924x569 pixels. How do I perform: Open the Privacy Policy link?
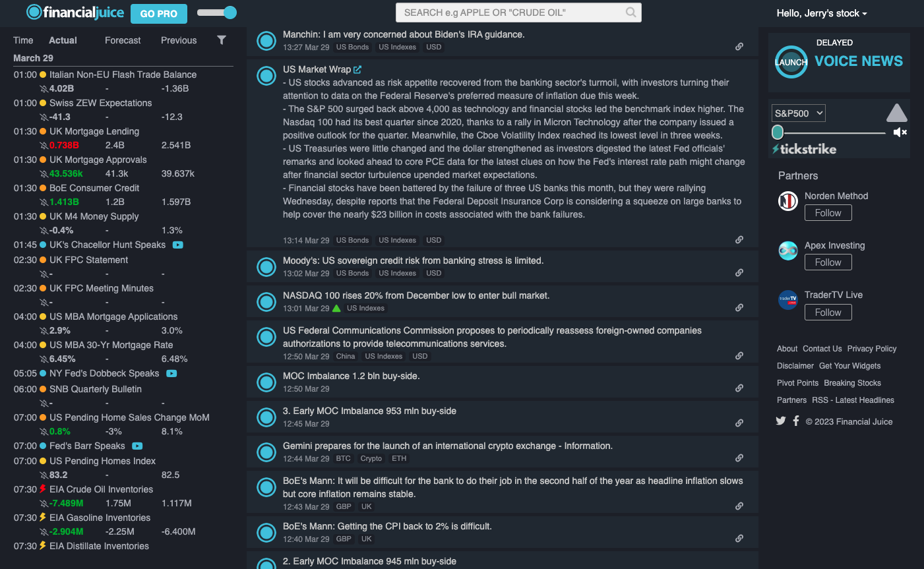coord(872,349)
